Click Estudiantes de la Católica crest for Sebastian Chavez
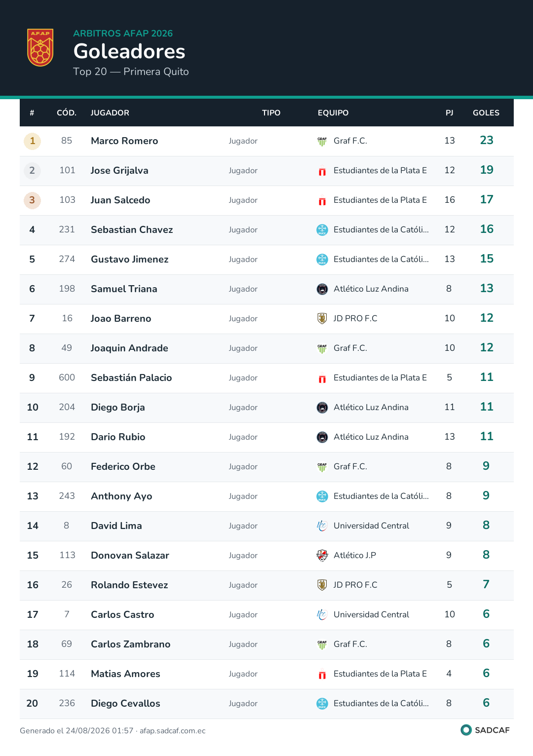Screen dimensions: 533x756 pyautogui.click(x=322, y=230)
